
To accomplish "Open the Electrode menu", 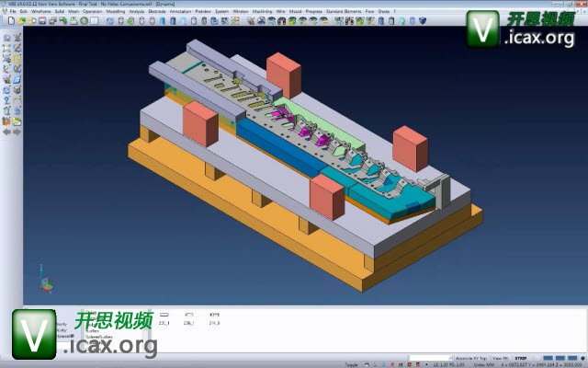I will click(157, 11).
